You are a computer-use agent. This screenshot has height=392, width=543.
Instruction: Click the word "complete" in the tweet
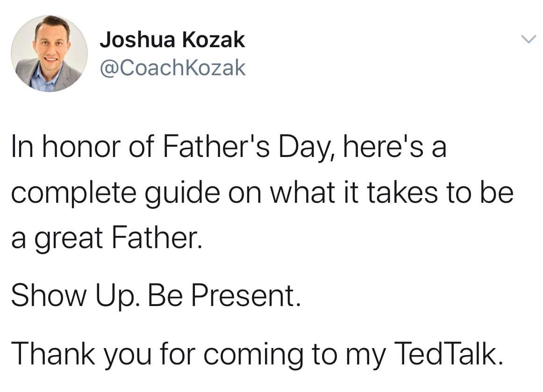(73, 194)
